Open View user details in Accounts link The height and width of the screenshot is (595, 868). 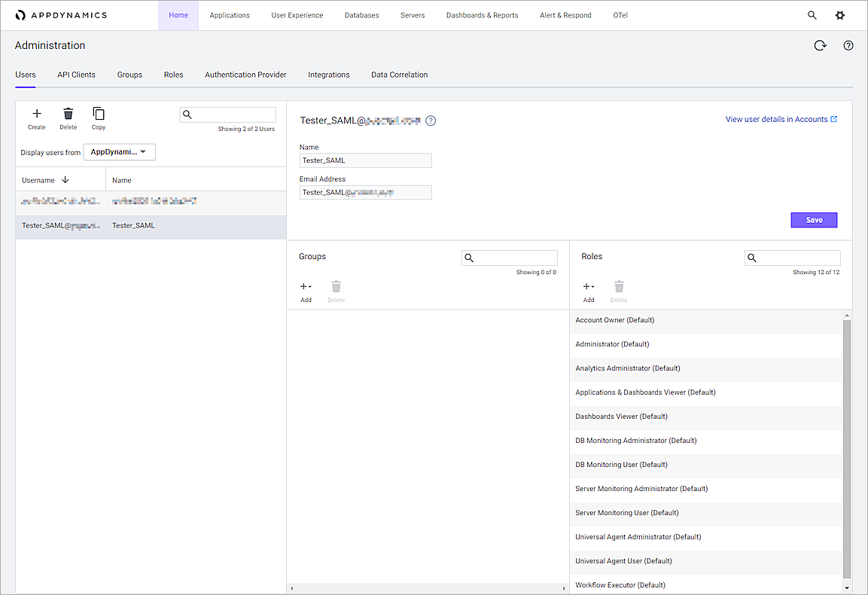[781, 118]
